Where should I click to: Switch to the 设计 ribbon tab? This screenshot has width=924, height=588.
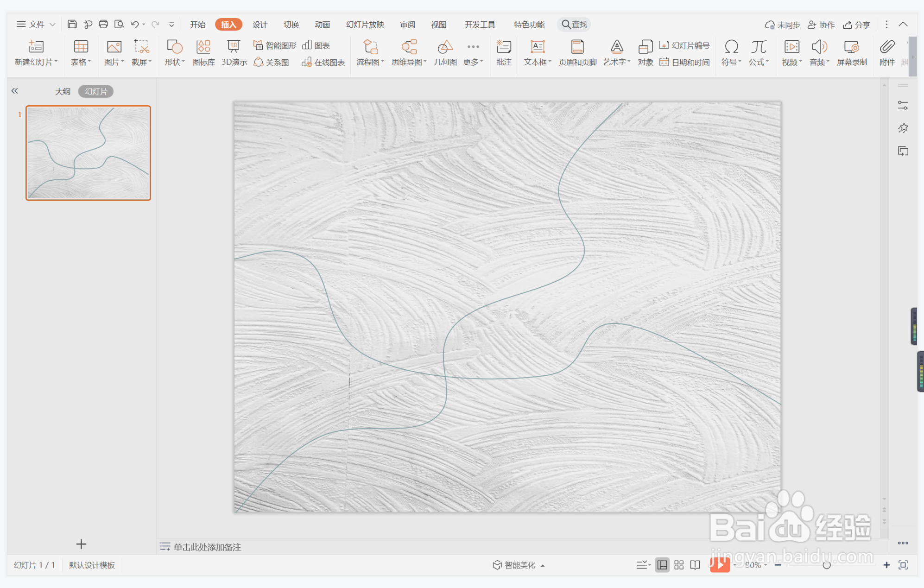click(260, 25)
